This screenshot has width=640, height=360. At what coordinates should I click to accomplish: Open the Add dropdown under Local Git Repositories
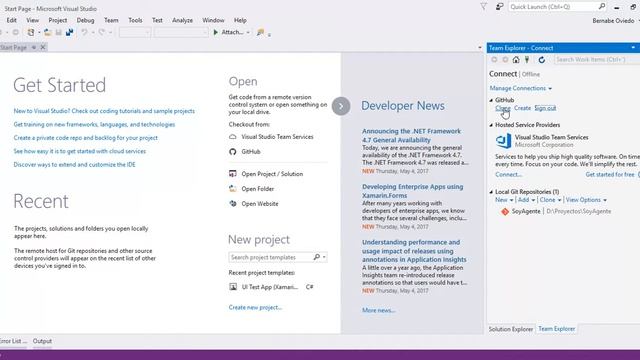click(x=527, y=200)
